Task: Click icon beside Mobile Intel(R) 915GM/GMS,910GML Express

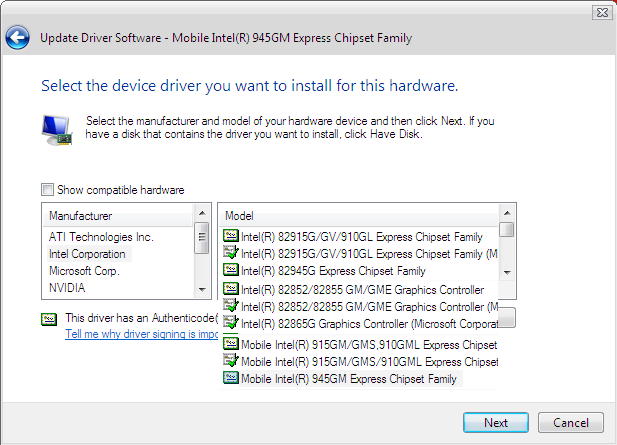Action: [231, 343]
